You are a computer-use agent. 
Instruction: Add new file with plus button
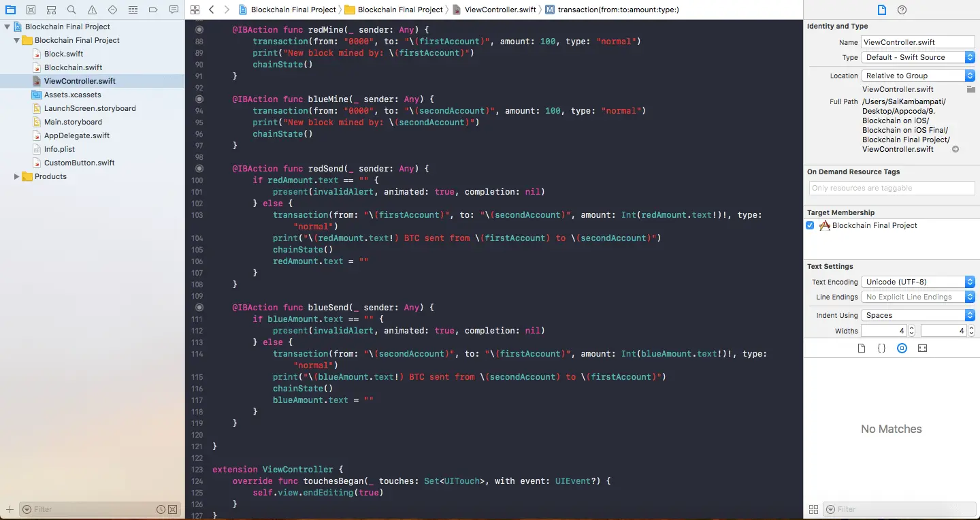[10, 509]
